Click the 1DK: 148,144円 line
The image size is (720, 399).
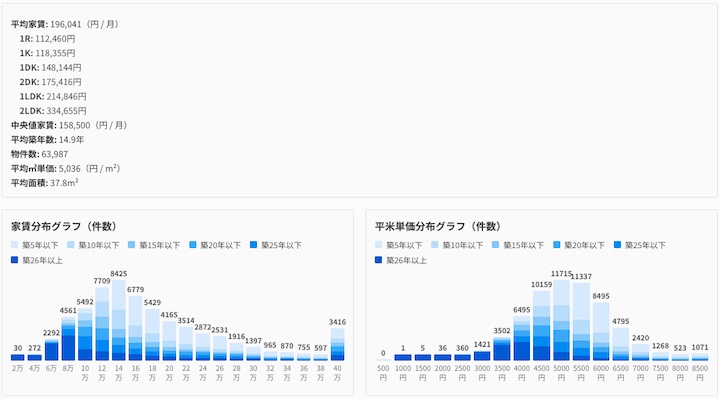click(x=51, y=67)
